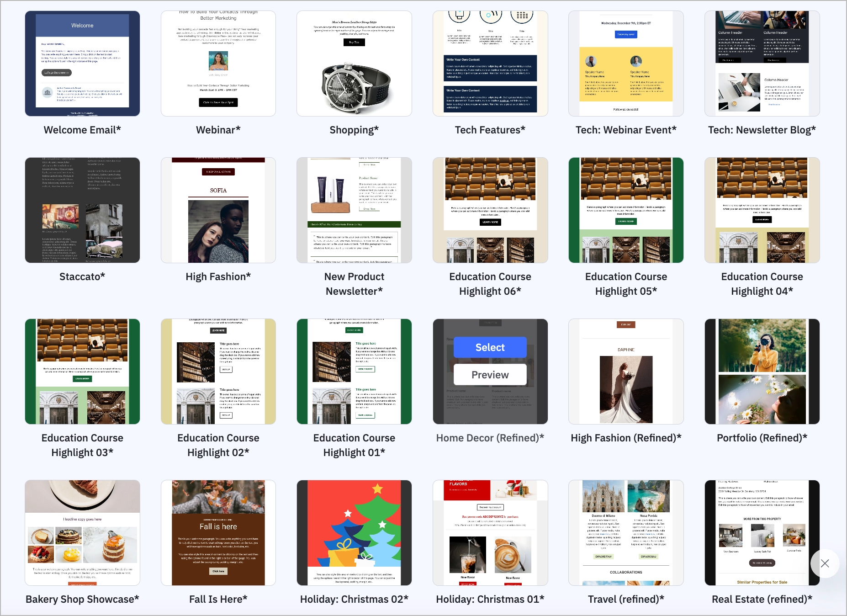Open the High Fashion (Refined) template
The height and width of the screenshot is (616, 847).
(625, 371)
